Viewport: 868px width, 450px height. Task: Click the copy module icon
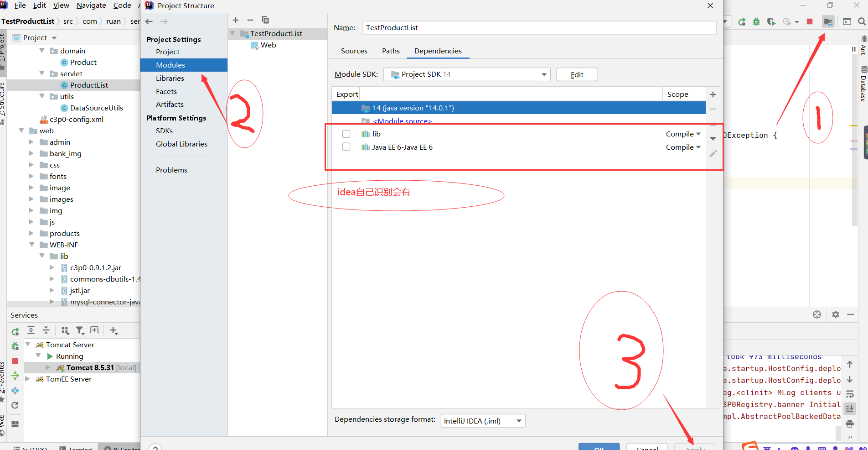click(265, 20)
